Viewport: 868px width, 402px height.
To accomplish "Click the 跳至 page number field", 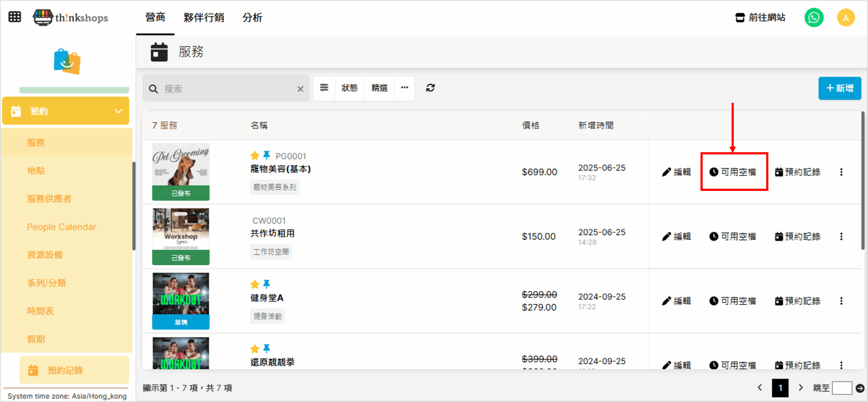I will coord(842,388).
